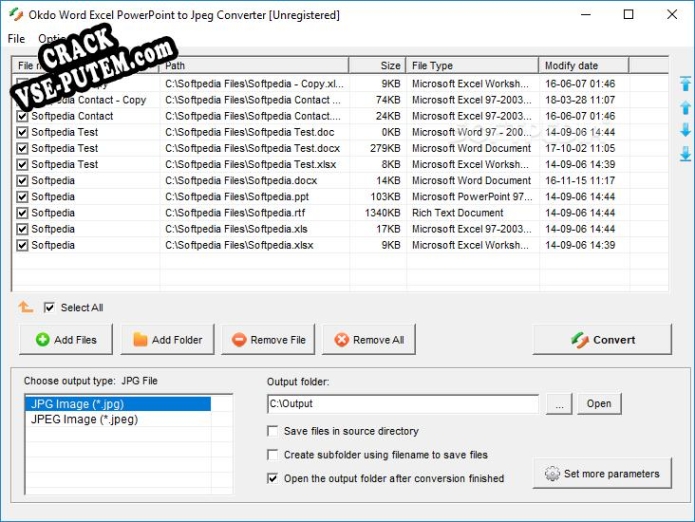Toggle the Select All checkbox

click(x=49, y=307)
